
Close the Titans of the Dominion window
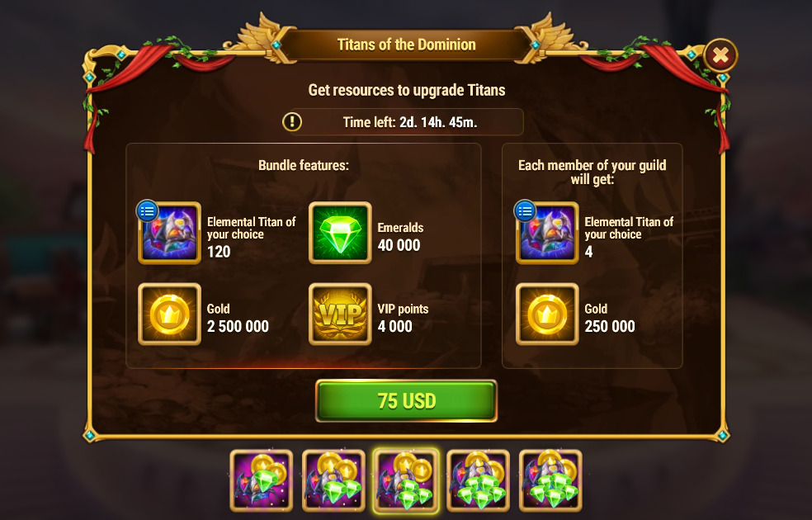[x=720, y=55]
